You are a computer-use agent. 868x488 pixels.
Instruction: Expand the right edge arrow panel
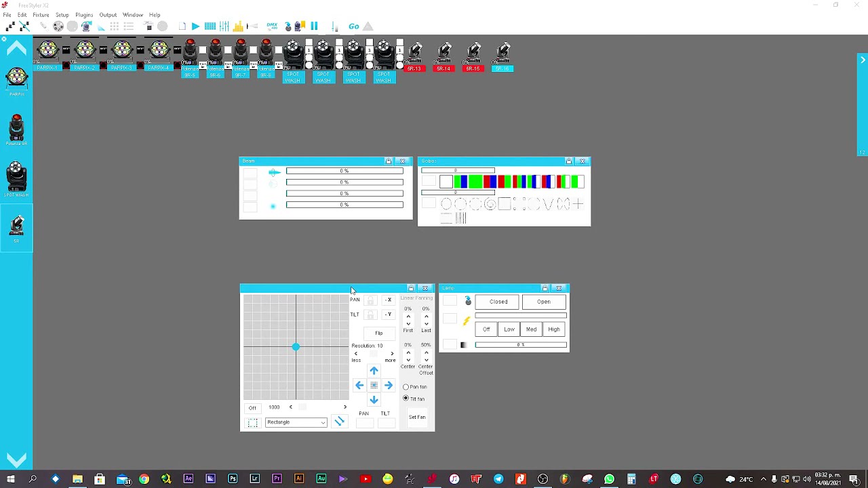point(863,60)
